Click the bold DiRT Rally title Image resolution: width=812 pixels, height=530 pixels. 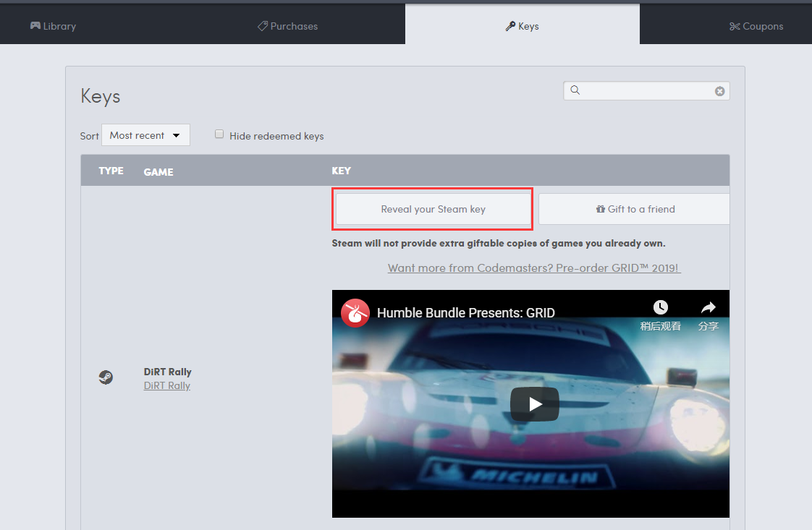(167, 372)
